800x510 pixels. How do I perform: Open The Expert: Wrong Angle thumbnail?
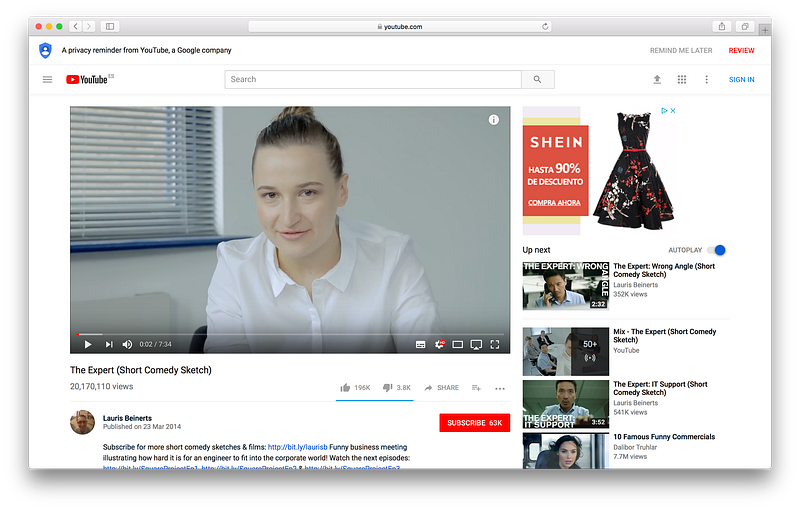click(x=566, y=286)
